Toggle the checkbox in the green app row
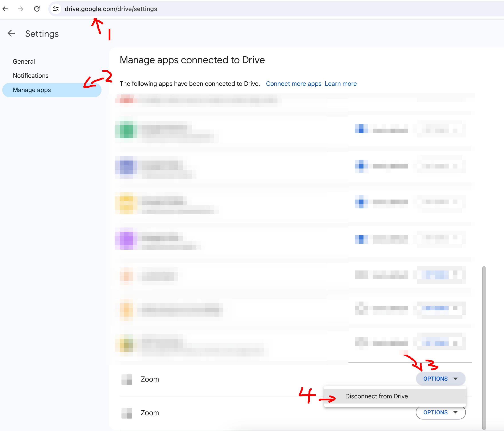The image size is (504, 431). pyautogui.click(x=361, y=129)
